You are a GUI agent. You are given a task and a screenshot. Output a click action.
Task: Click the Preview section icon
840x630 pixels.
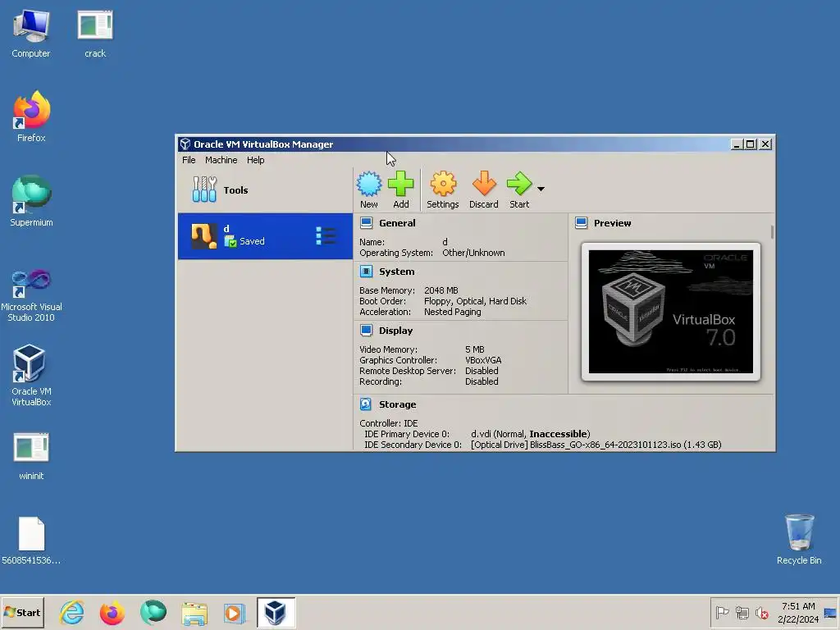[582, 223]
